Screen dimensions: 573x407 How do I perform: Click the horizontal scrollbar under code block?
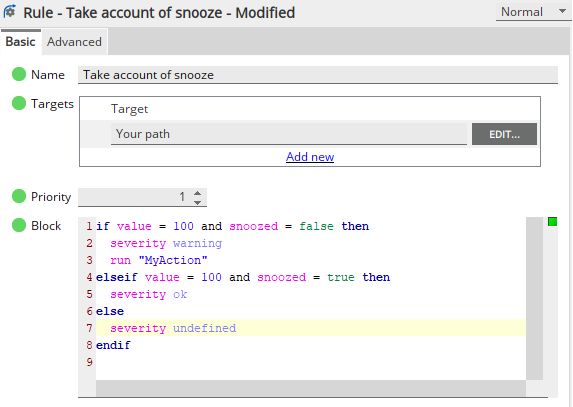pos(311,388)
